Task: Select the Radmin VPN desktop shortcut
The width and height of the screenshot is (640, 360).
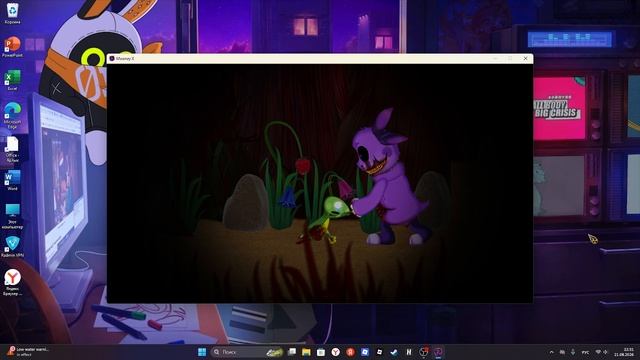Action: point(12,247)
